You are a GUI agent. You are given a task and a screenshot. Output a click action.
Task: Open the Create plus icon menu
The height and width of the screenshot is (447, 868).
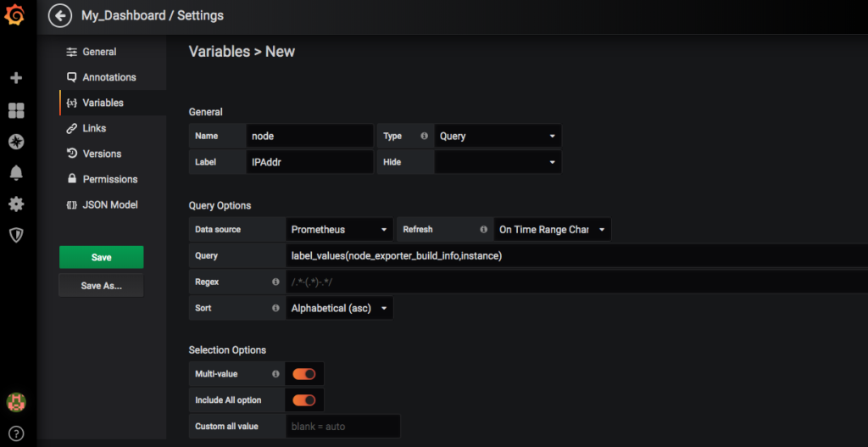(x=16, y=78)
